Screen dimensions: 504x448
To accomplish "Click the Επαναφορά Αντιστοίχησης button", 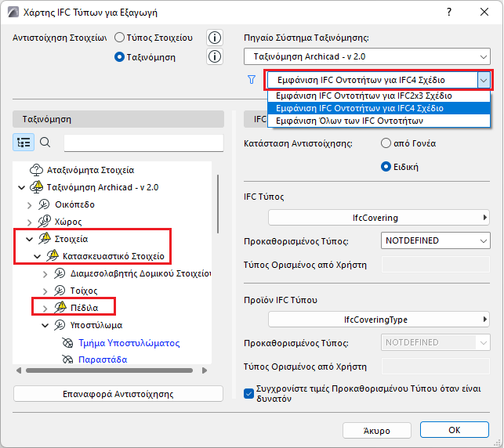I will 118,394.
